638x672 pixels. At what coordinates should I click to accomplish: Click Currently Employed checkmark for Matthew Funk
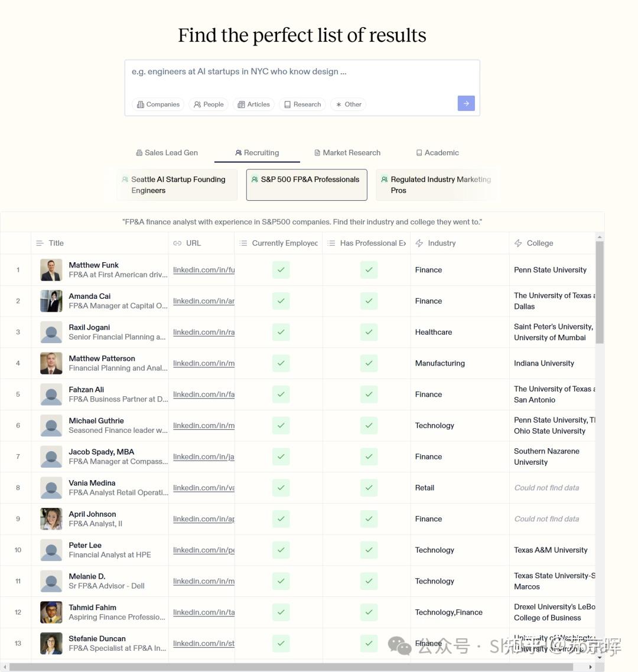pos(281,270)
